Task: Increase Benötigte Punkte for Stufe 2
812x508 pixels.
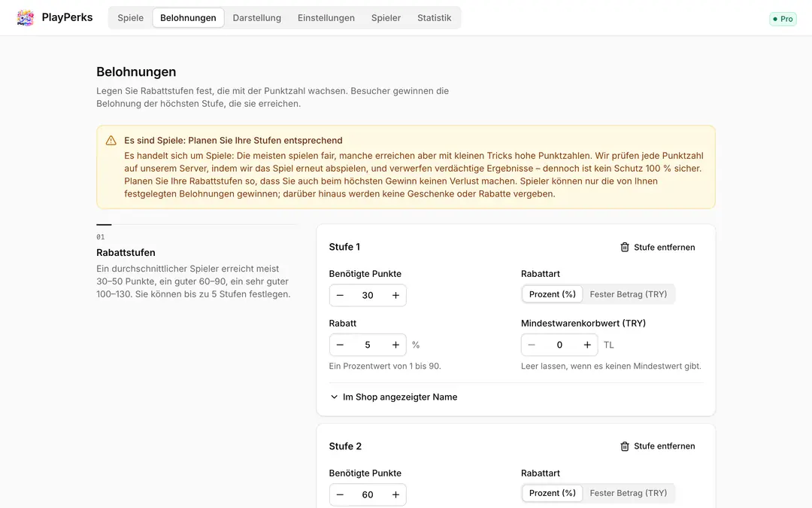Action: (395, 495)
